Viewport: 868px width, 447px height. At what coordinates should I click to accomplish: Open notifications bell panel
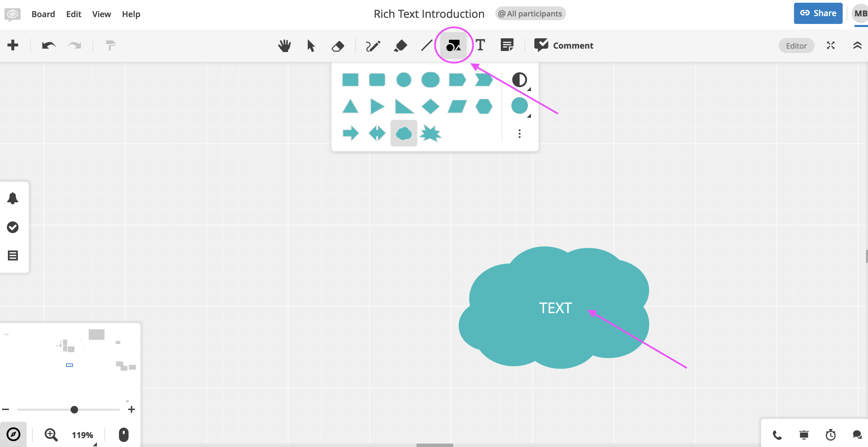13,198
